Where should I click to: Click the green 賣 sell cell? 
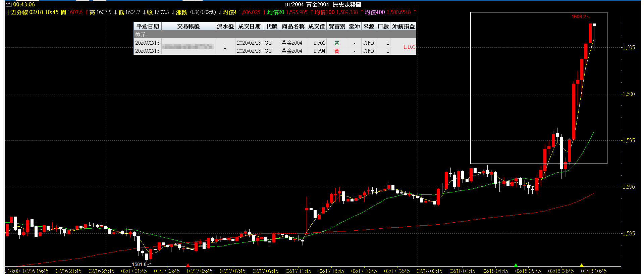coord(337,43)
